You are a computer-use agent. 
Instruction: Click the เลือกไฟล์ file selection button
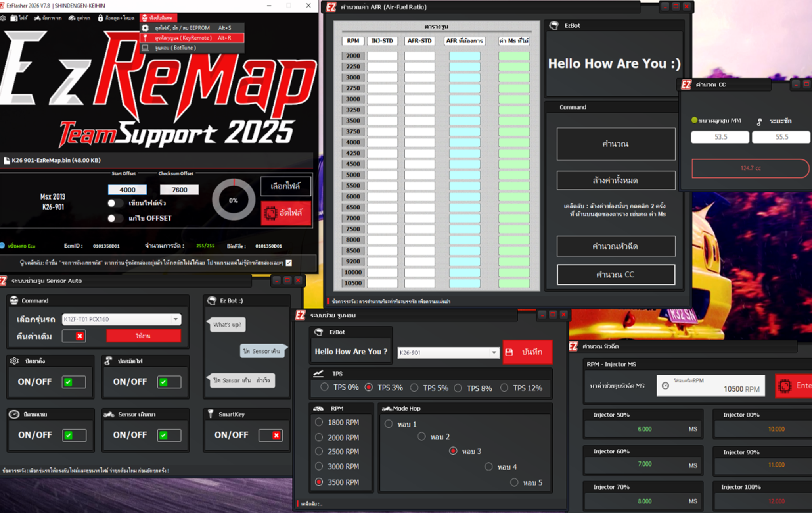click(286, 185)
